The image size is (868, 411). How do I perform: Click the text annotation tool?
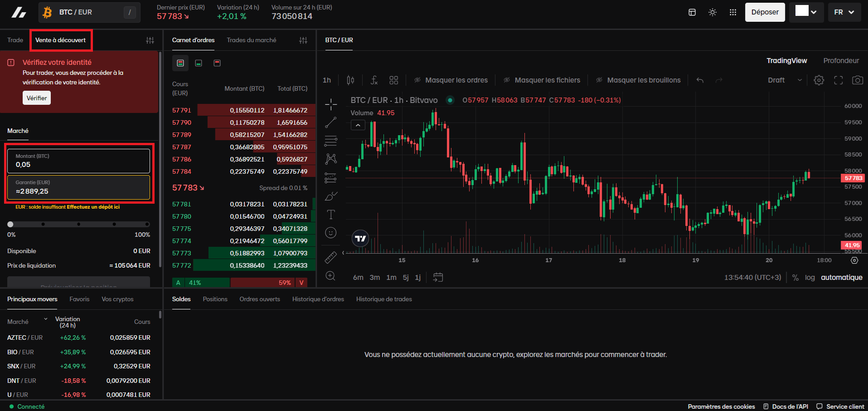pos(331,215)
